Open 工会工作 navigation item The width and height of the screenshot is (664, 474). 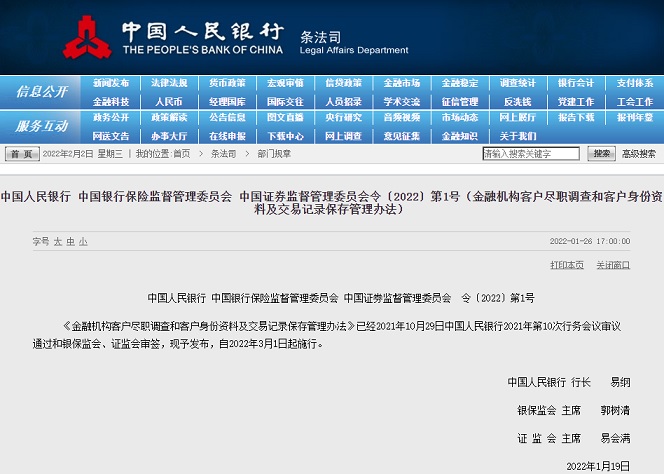[x=635, y=102]
